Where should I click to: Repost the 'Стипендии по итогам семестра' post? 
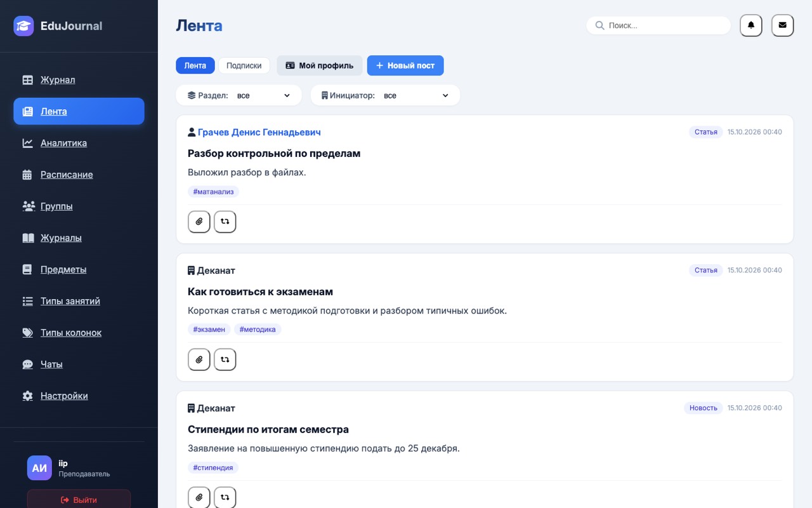(x=225, y=497)
